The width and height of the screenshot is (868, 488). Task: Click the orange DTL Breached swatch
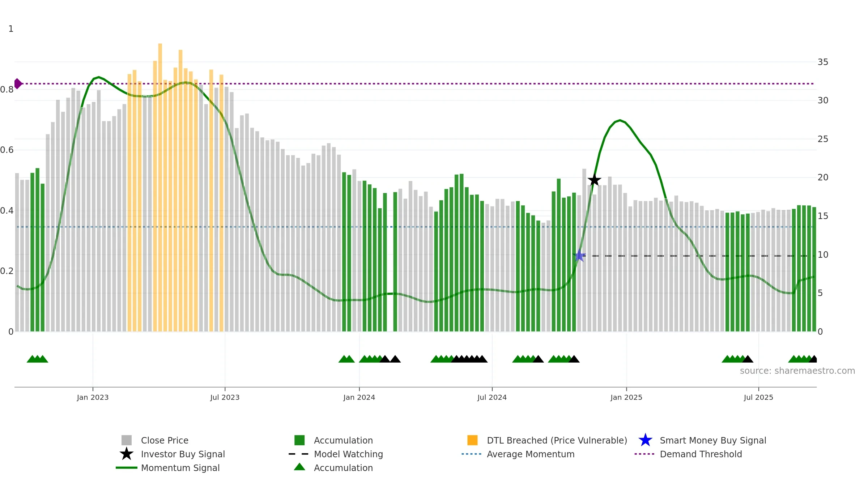click(x=472, y=440)
